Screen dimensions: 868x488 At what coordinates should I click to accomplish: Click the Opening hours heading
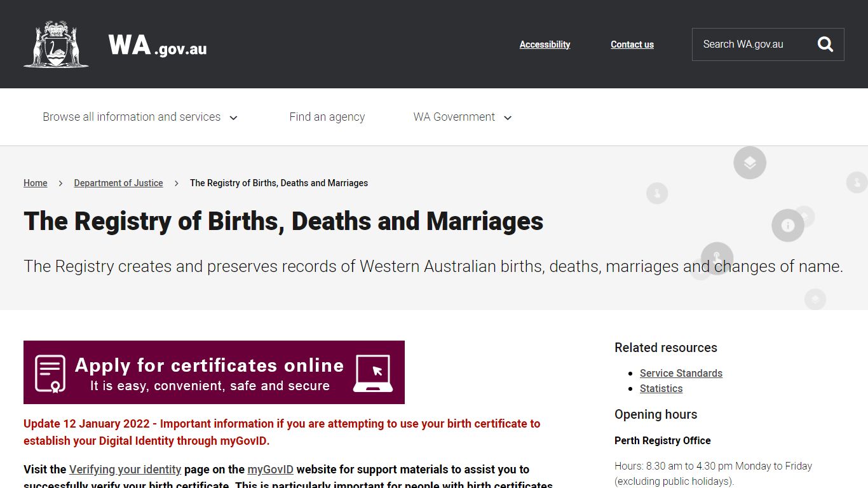[656, 414]
